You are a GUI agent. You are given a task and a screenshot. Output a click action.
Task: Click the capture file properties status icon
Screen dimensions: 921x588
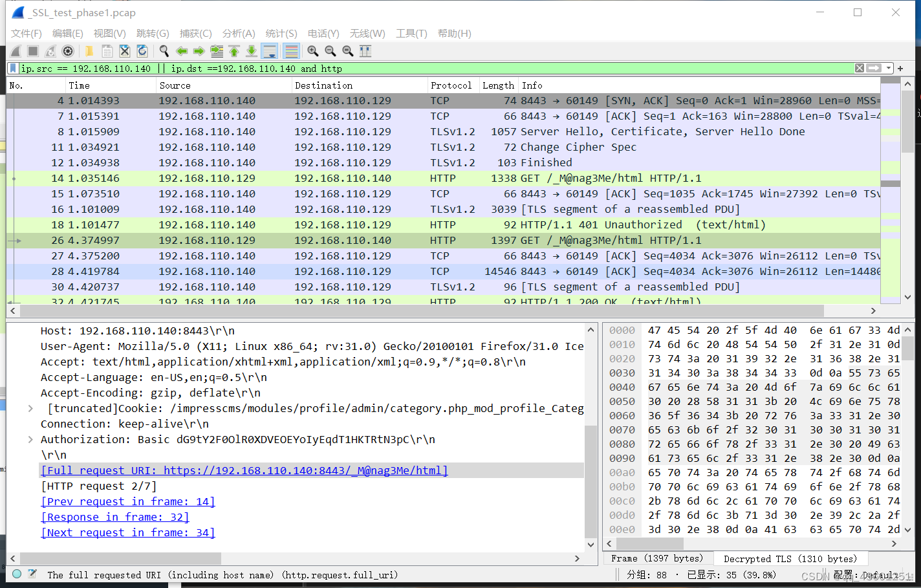pos(32,574)
